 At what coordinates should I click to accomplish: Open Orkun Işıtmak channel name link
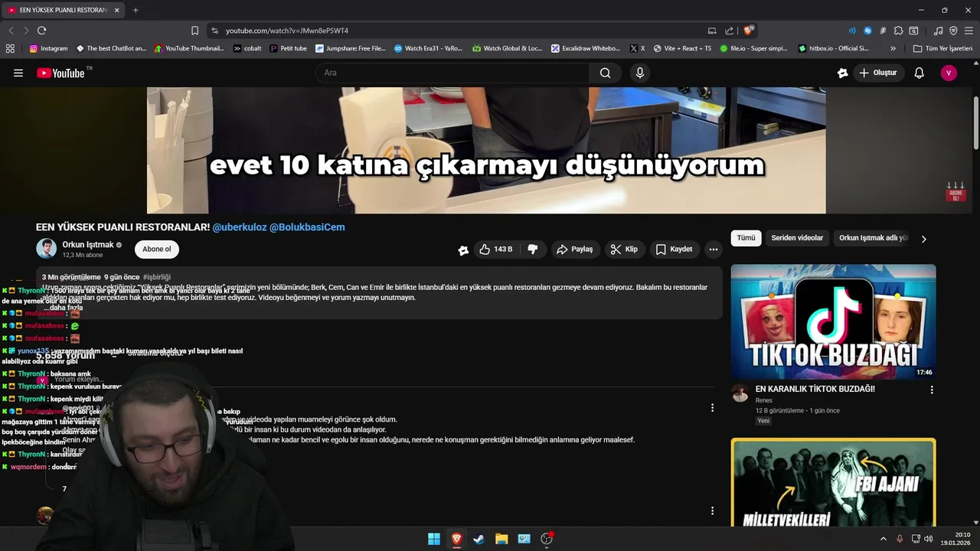88,245
